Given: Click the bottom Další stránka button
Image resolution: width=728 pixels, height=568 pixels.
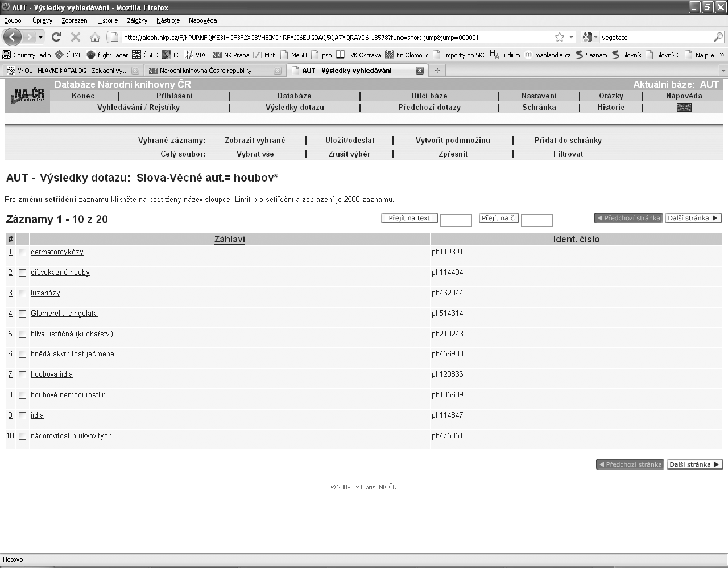Looking at the screenshot, I should coord(694,464).
